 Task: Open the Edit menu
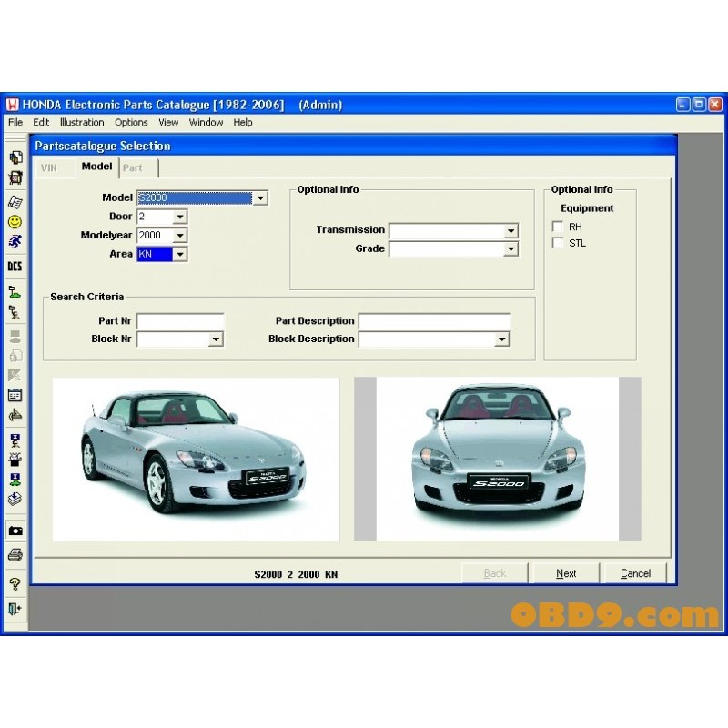click(41, 123)
